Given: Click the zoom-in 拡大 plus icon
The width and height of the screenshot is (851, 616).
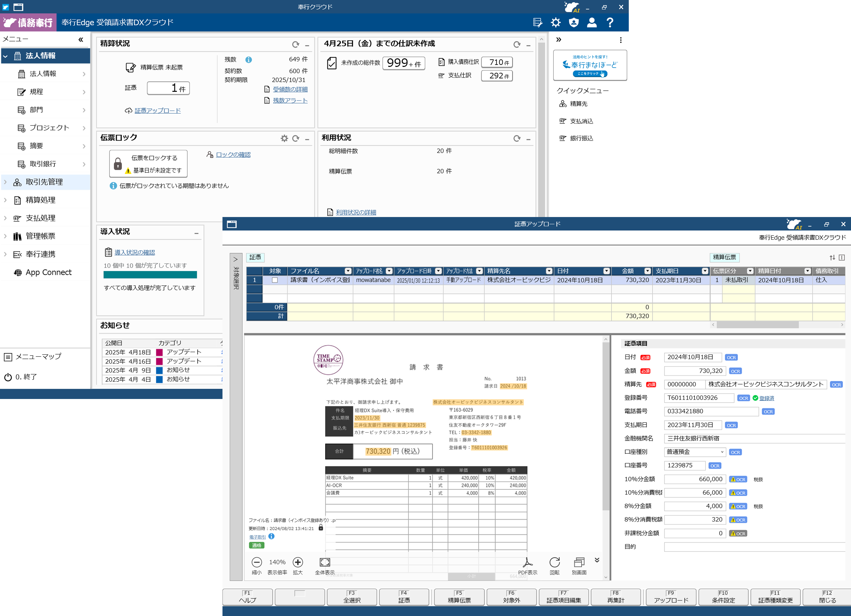Looking at the screenshot, I should (x=297, y=562).
